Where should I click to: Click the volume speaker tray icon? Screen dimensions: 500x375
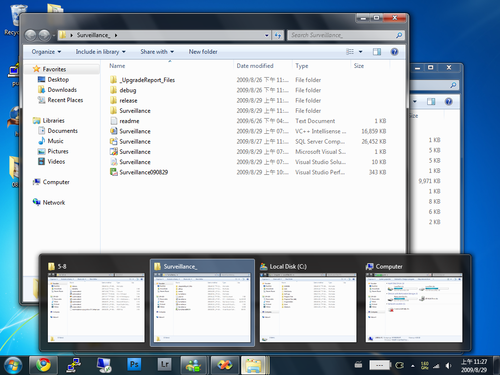click(449, 366)
